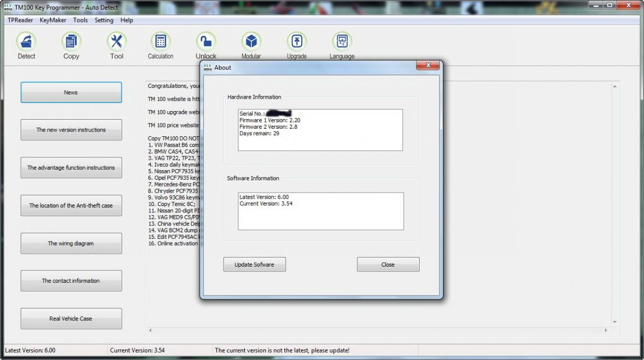This screenshot has height=360, width=644.
Task: Click 'TM 100 upgrade' website news line
Action: tap(174, 112)
